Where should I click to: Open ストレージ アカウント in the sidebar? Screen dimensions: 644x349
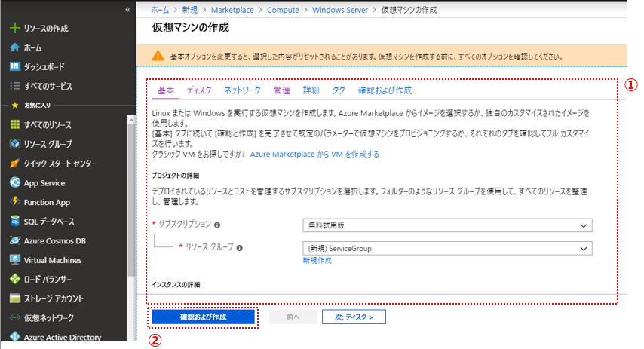click(x=54, y=298)
